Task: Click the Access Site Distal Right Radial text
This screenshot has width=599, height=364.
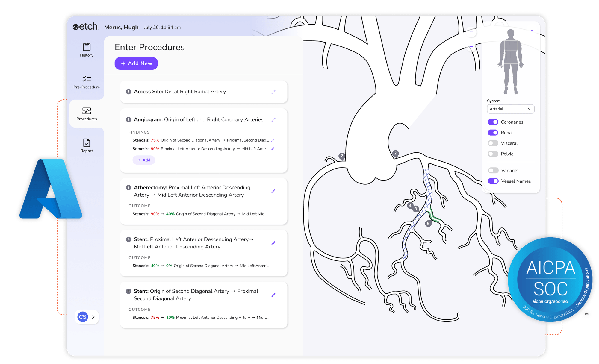Action: click(x=180, y=92)
